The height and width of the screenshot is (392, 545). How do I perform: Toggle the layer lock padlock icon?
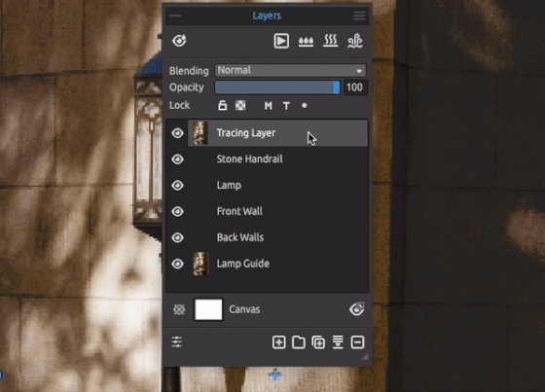223,105
